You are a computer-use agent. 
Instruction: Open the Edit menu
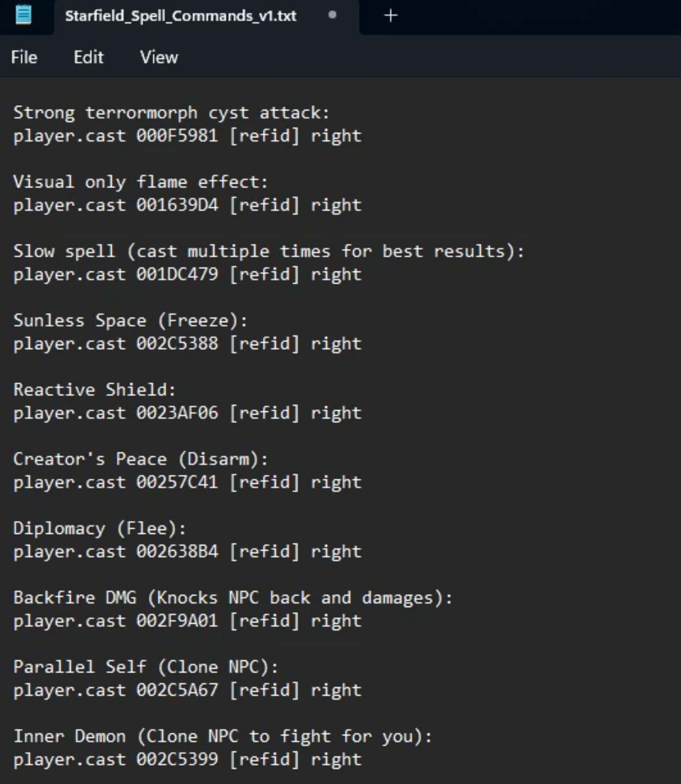[x=88, y=57]
